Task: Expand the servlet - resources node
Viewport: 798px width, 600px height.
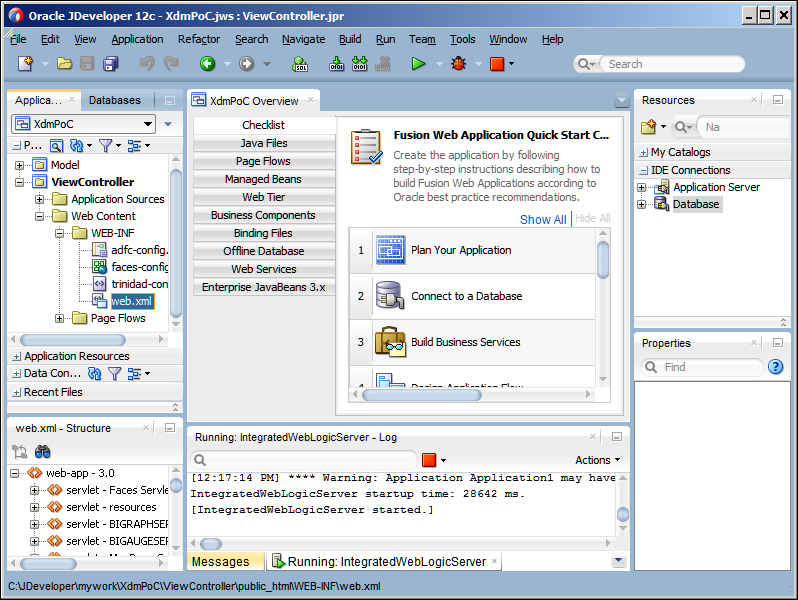Action: [34, 507]
